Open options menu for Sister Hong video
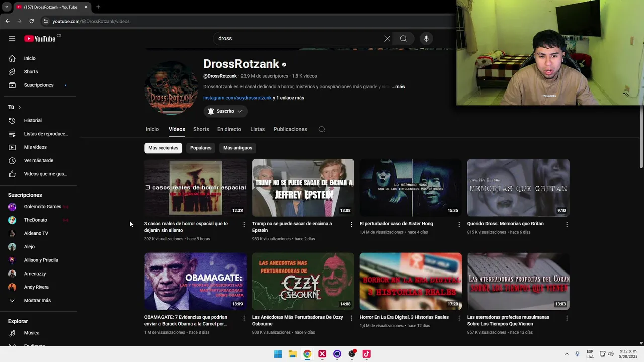The height and width of the screenshot is (362, 644). [x=459, y=224]
